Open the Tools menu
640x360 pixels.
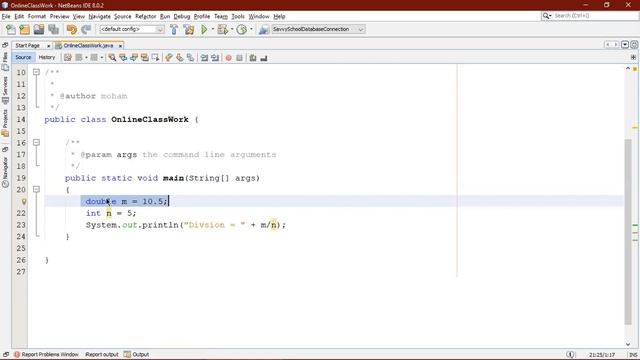(x=238, y=16)
